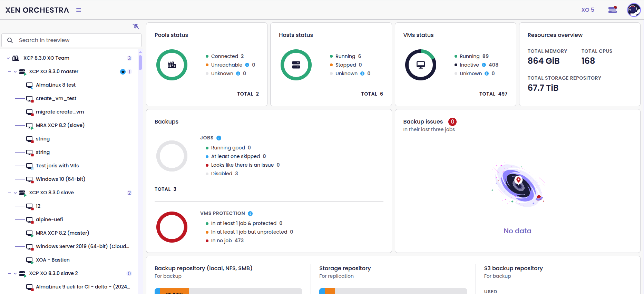Click the TOTAL CPUS value 168

pos(588,61)
